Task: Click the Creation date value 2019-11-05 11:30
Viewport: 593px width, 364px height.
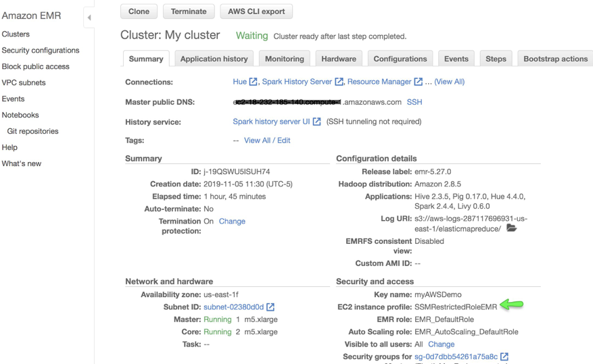Action: pyautogui.click(x=247, y=184)
